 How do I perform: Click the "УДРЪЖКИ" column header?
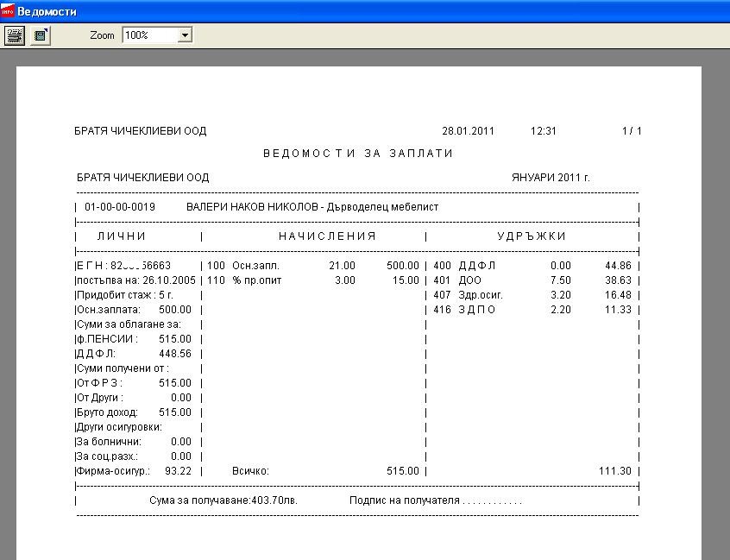pos(532,236)
